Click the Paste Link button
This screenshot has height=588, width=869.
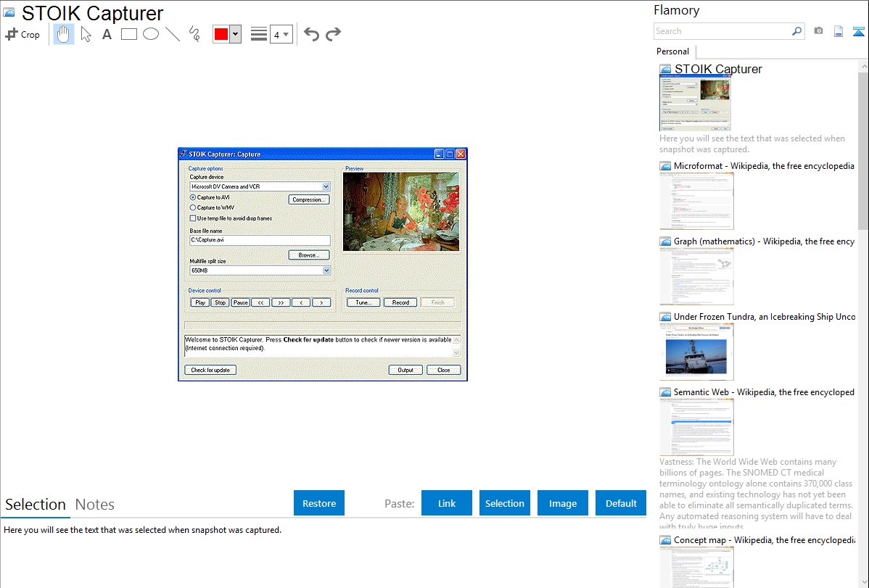point(447,503)
